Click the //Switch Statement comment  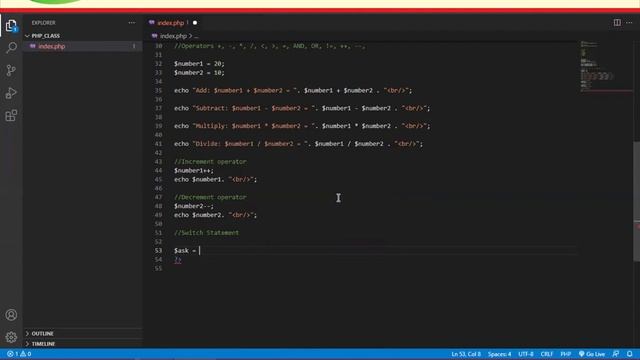tap(207, 233)
